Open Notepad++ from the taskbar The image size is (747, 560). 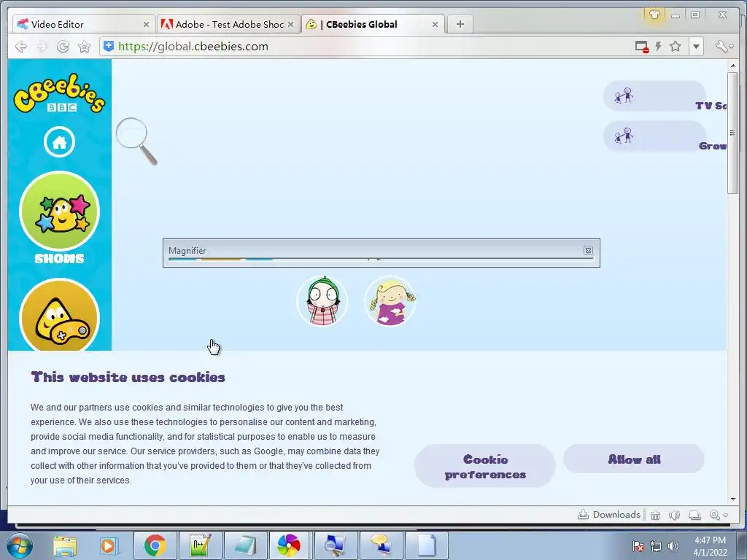200,545
